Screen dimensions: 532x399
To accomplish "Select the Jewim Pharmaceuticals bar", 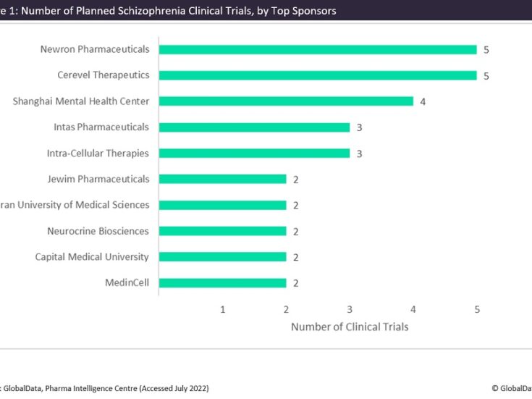I will tap(222, 179).
